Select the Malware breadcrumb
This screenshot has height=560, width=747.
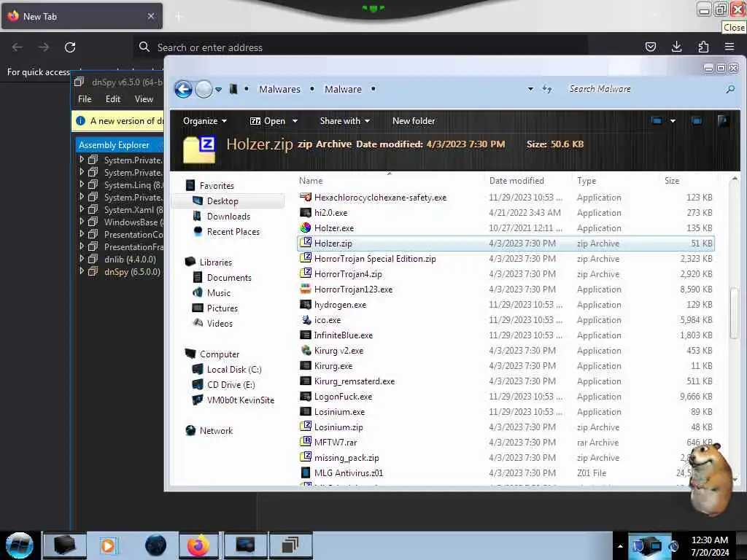[343, 89]
